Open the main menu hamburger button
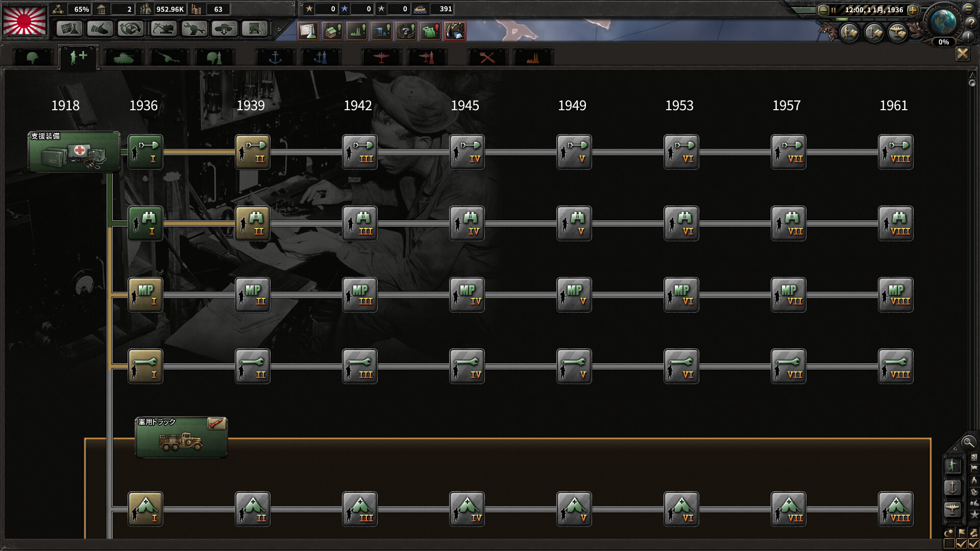Screen dimensions: 980x551 968,9
